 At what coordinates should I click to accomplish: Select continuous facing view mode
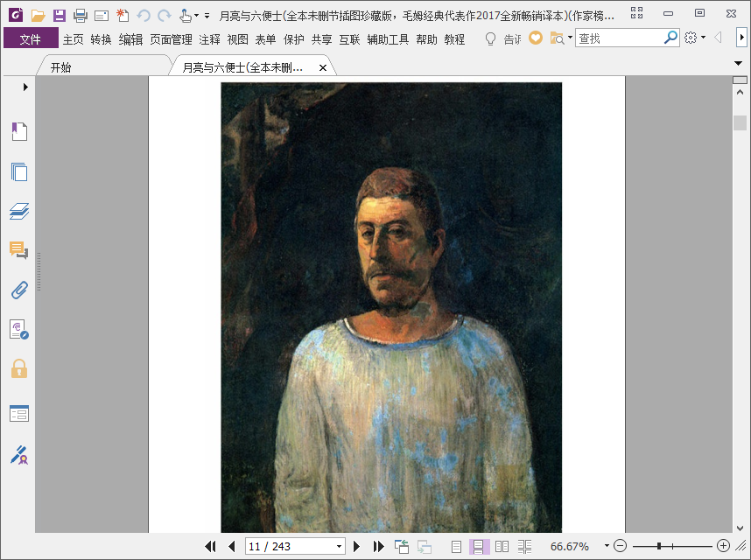point(525,546)
